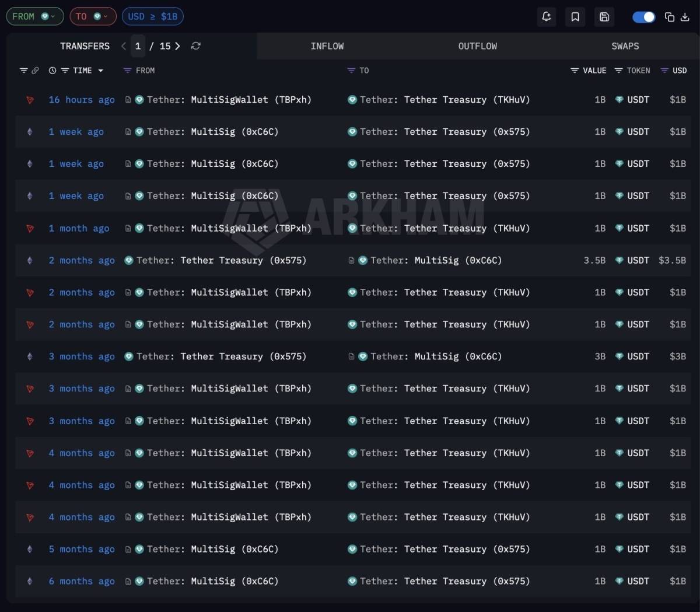Open the '6 months ago' transaction link
Image resolution: width=700 pixels, height=612 pixels.
tap(82, 582)
